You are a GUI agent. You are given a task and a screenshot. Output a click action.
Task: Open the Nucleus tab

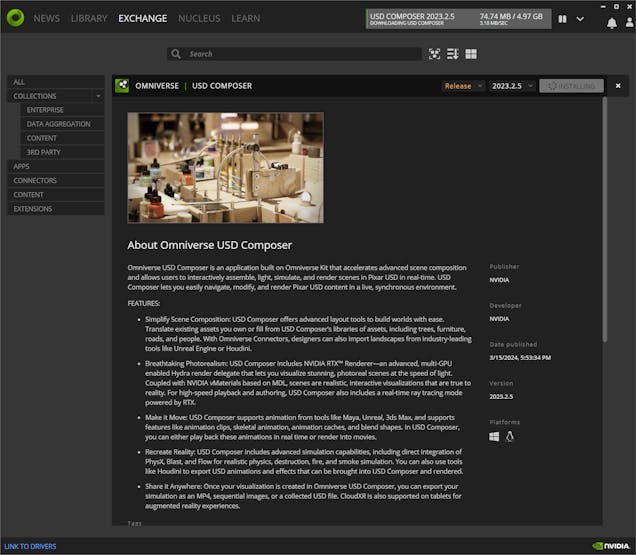[x=199, y=18]
